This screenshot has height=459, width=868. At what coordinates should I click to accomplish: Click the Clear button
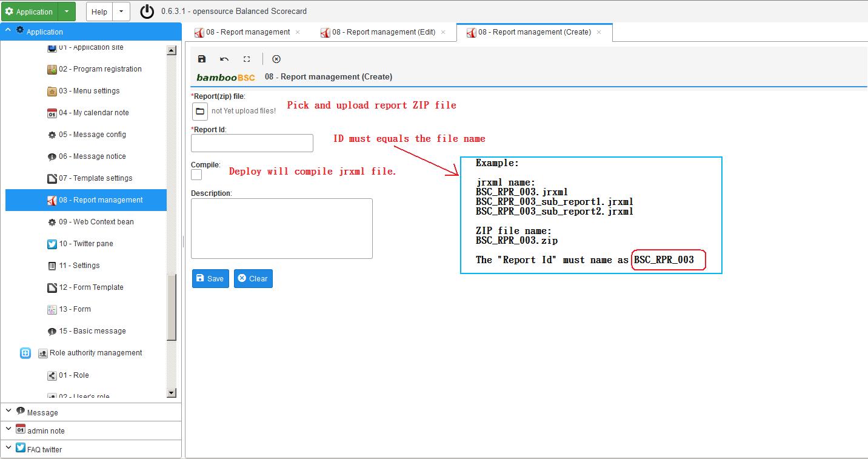(x=253, y=278)
